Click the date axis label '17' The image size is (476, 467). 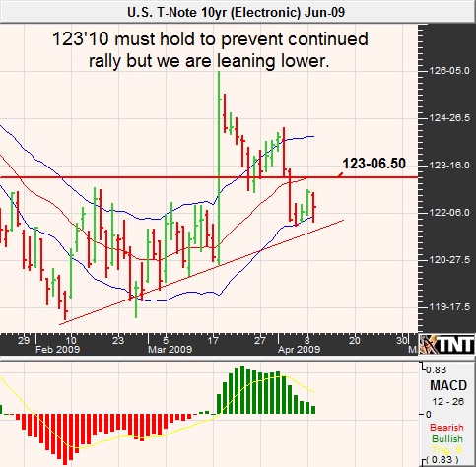(x=213, y=340)
